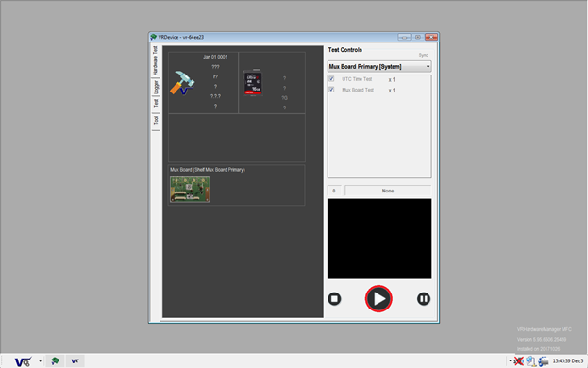
Task: Click the black test output area
Action: click(x=379, y=239)
